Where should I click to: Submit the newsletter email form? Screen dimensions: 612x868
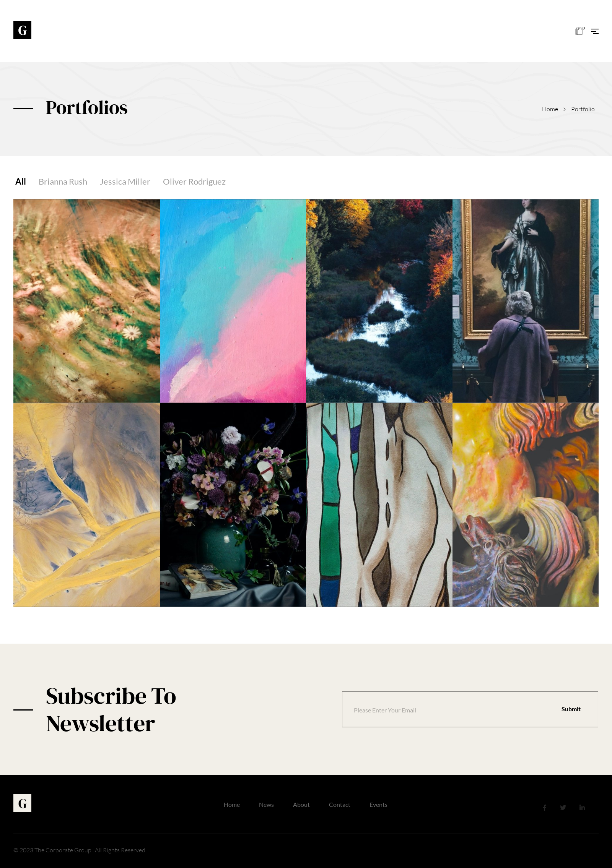point(571,709)
